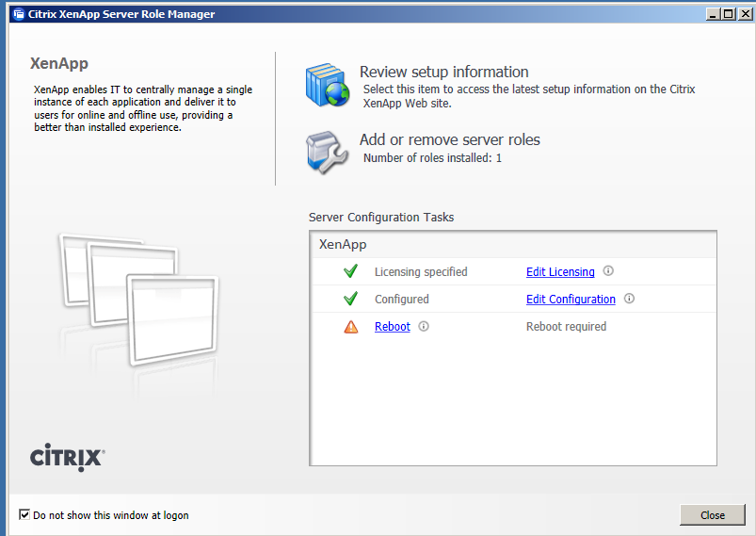The image size is (756, 536).
Task: Click the 'Configured' status text
Action: click(402, 300)
